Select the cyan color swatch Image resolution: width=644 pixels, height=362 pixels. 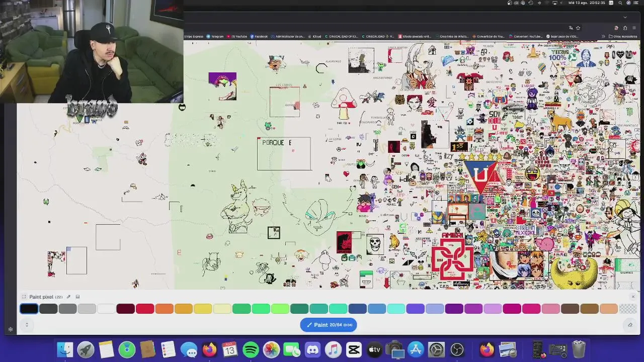point(396,309)
